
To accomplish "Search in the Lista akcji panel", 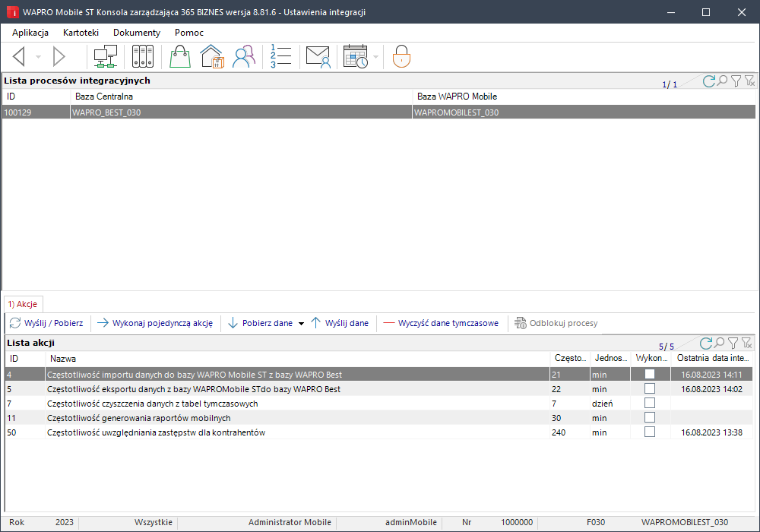I will click(719, 343).
